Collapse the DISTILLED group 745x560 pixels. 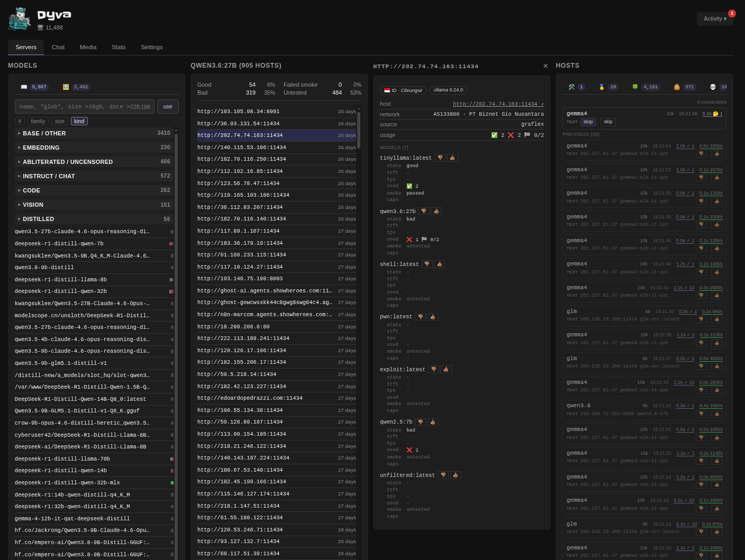94,219
